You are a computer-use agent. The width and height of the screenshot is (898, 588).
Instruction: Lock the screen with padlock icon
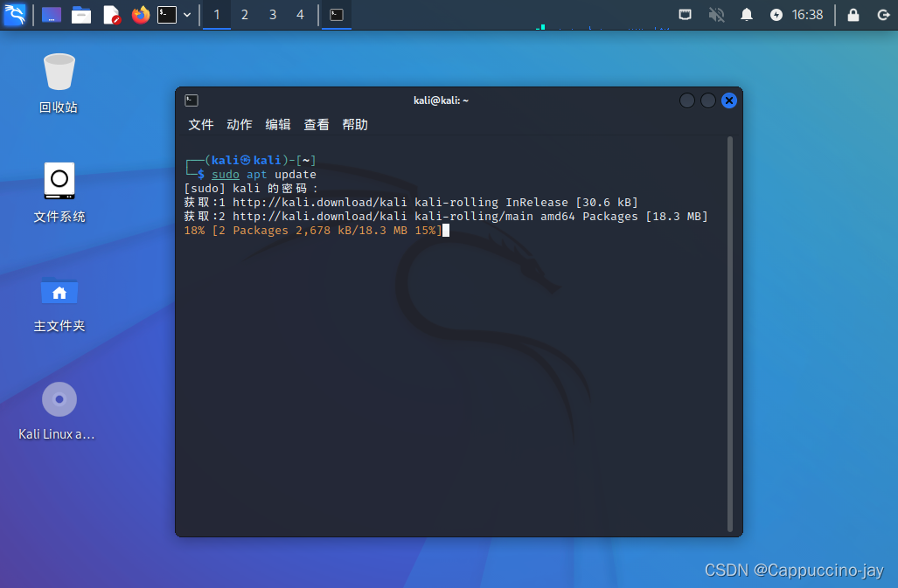click(853, 14)
